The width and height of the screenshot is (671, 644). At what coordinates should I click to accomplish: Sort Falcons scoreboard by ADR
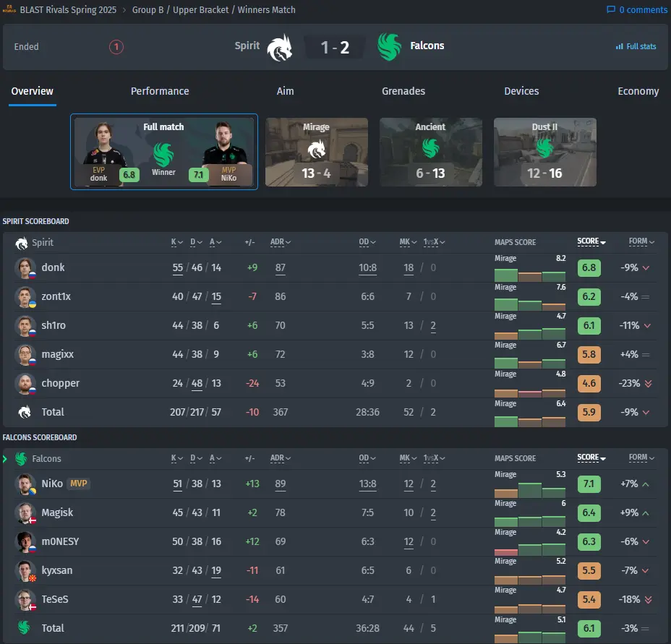pyautogui.click(x=281, y=458)
